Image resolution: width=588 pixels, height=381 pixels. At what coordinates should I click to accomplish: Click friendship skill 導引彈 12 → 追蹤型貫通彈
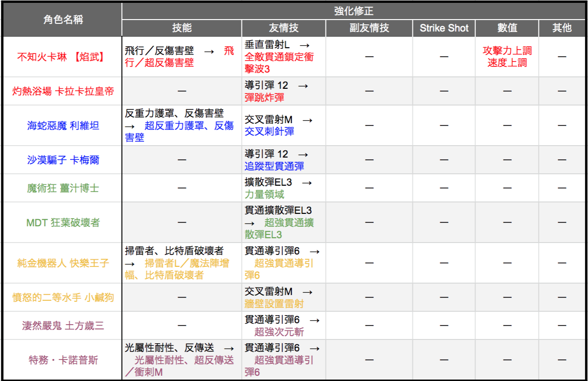[284, 160]
